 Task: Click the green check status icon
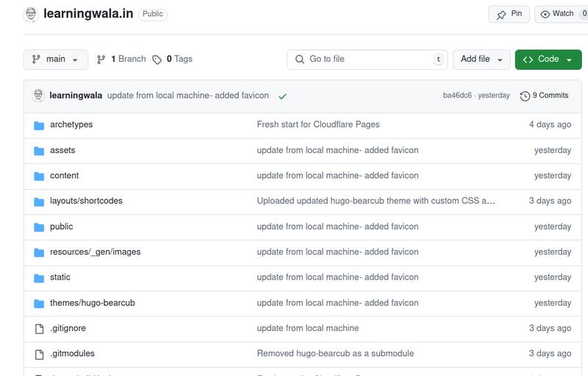coord(282,96)
